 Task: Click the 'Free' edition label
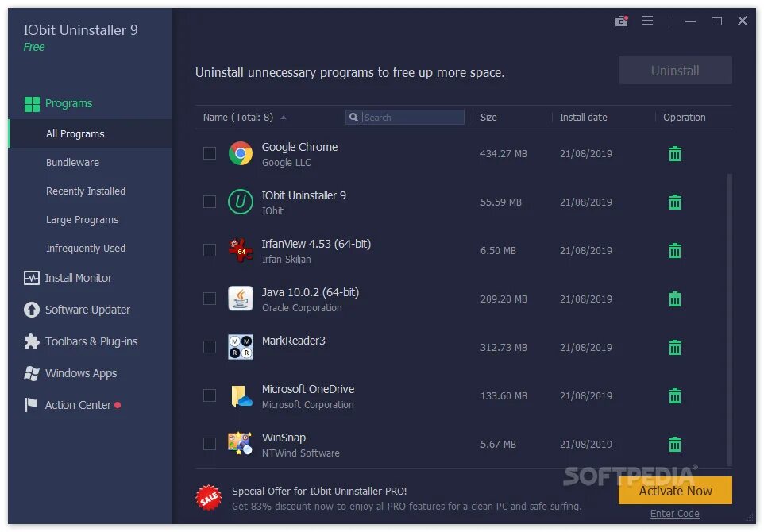[x=34, y=47]
